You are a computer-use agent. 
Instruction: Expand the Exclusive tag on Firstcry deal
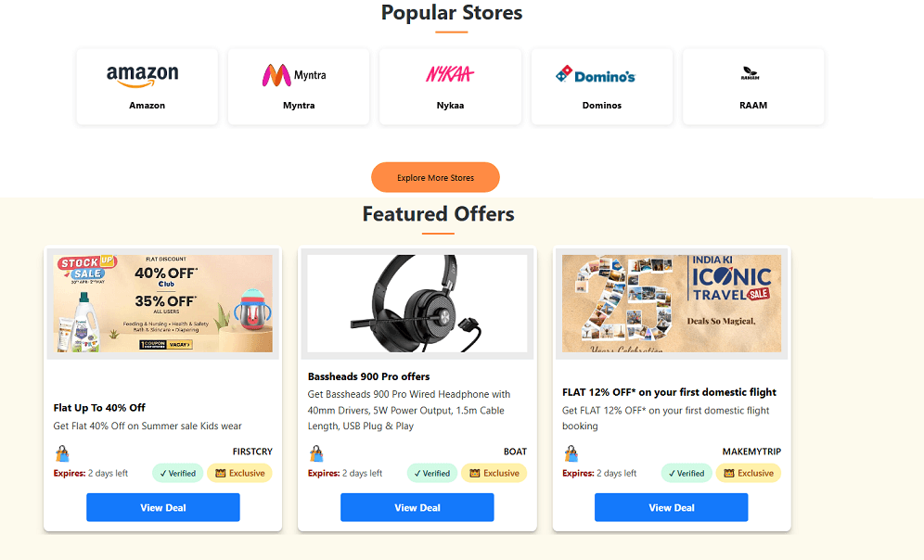(239, 473)
